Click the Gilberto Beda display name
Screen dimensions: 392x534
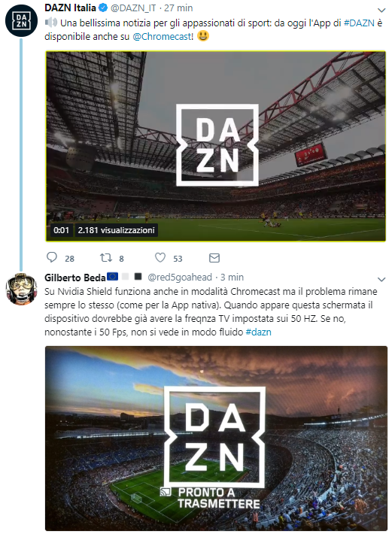coord(75,278)
